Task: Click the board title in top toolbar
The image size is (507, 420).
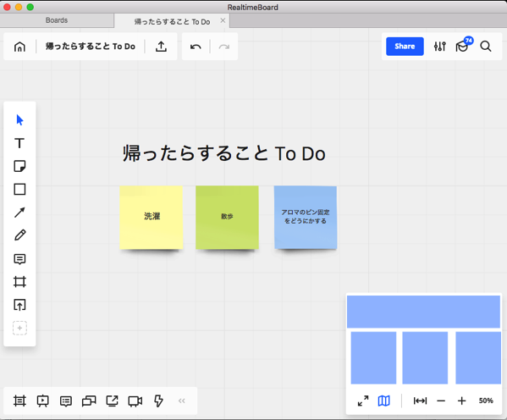Action: [91, 47]
